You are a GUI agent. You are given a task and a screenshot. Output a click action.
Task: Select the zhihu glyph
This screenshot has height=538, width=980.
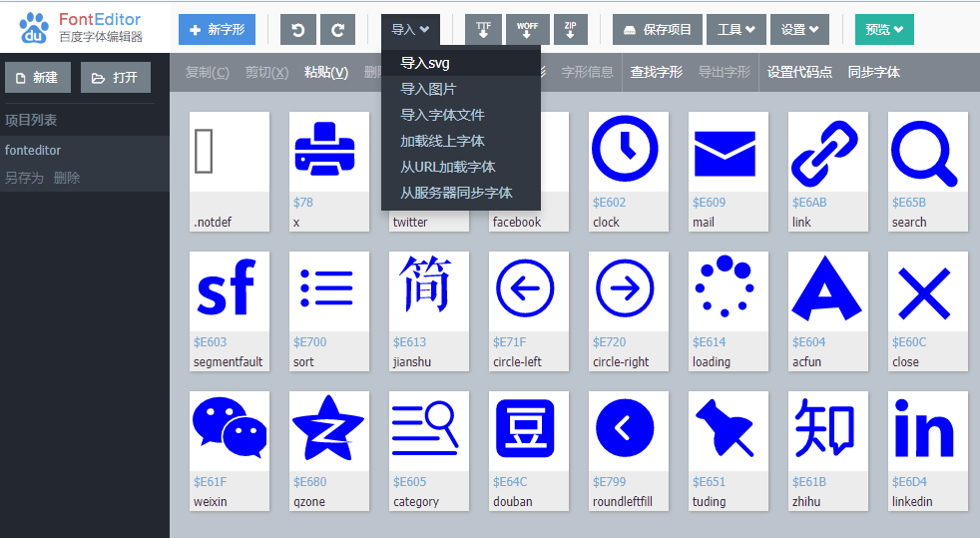828,451
